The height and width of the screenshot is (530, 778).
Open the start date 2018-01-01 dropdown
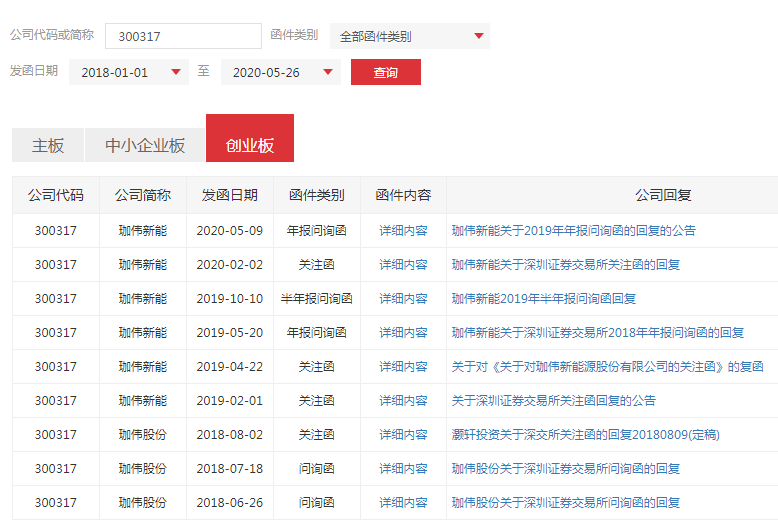pos(129,72)
